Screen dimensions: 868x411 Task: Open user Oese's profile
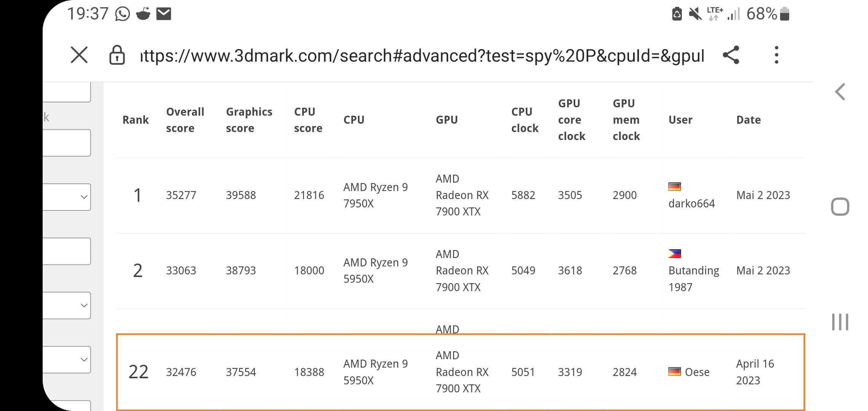[x=697, y=372]
